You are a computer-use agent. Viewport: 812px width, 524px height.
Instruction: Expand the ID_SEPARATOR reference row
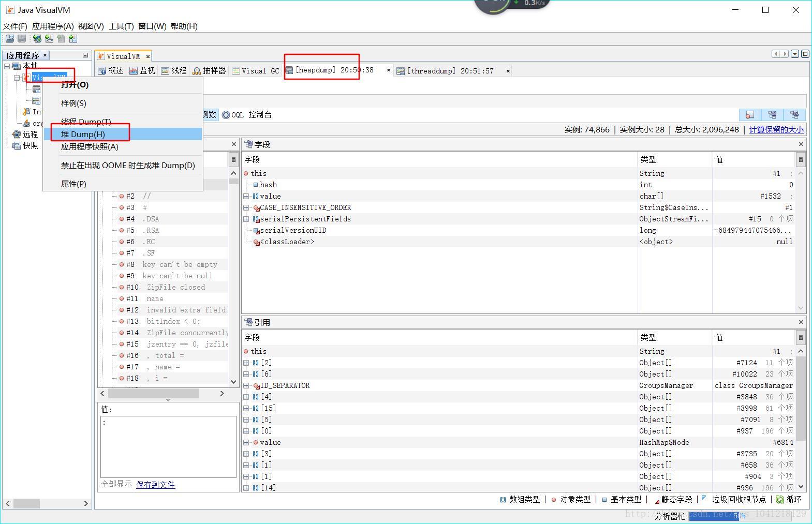pos(246,385)
